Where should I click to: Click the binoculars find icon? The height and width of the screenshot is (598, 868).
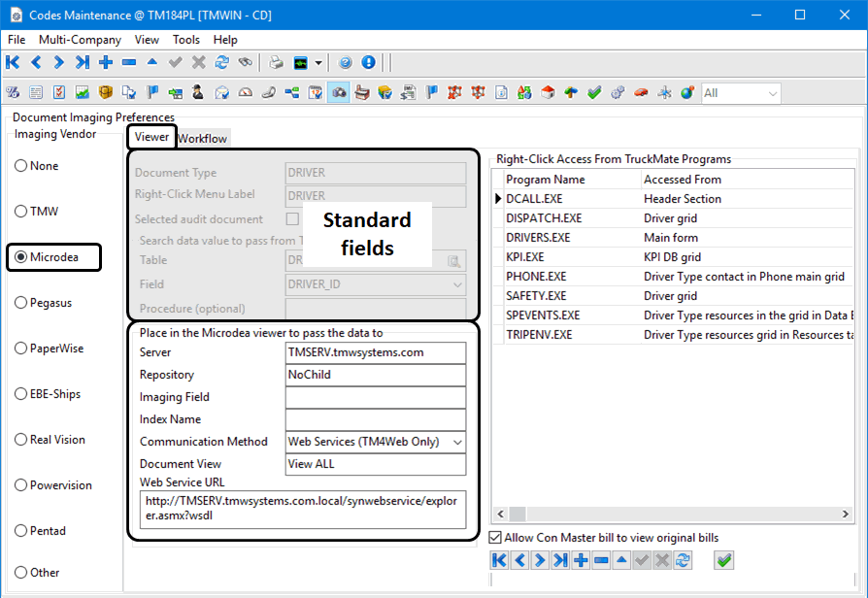246,63
